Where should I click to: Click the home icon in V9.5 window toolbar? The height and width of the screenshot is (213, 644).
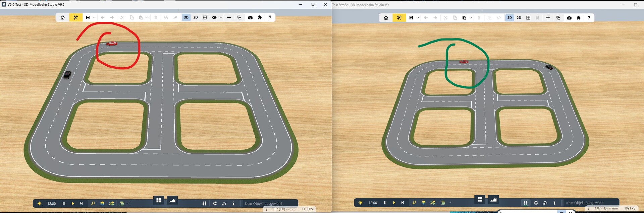click(63, 17)
